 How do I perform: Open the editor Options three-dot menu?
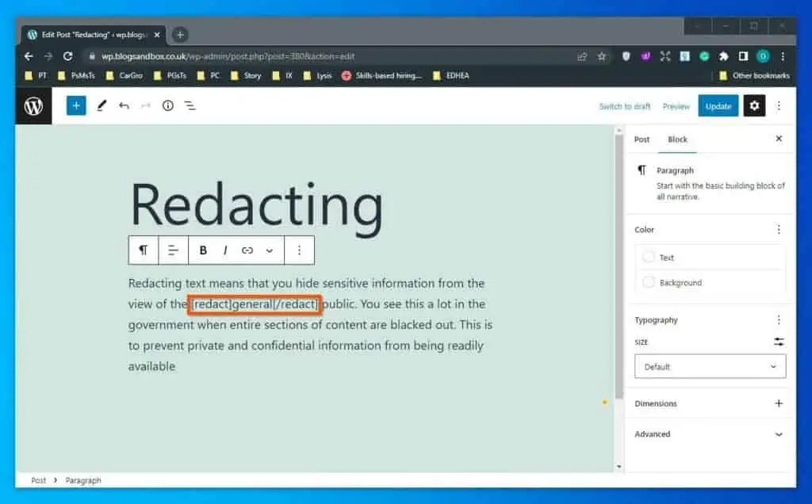click(x=779, y=106)
